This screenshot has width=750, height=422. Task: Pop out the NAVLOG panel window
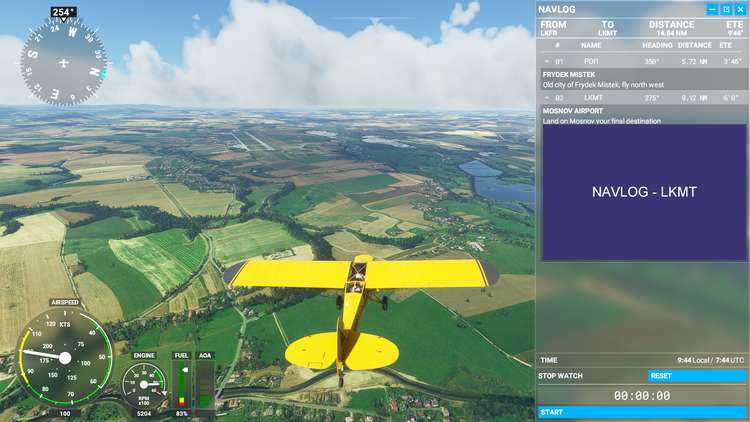725,9
